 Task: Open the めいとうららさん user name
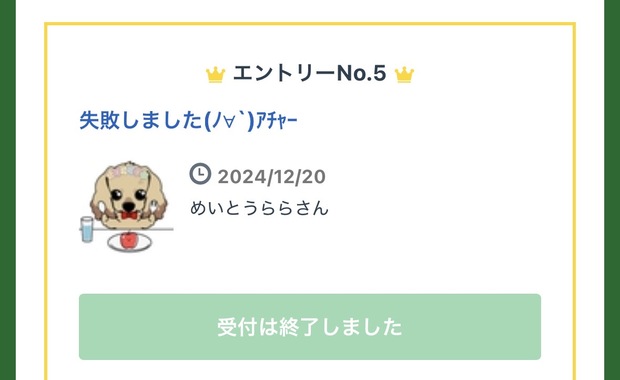(259, 208)
